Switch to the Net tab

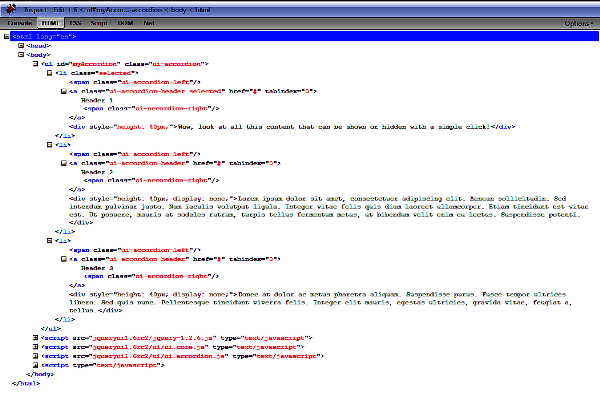click(x=149, y=23)
